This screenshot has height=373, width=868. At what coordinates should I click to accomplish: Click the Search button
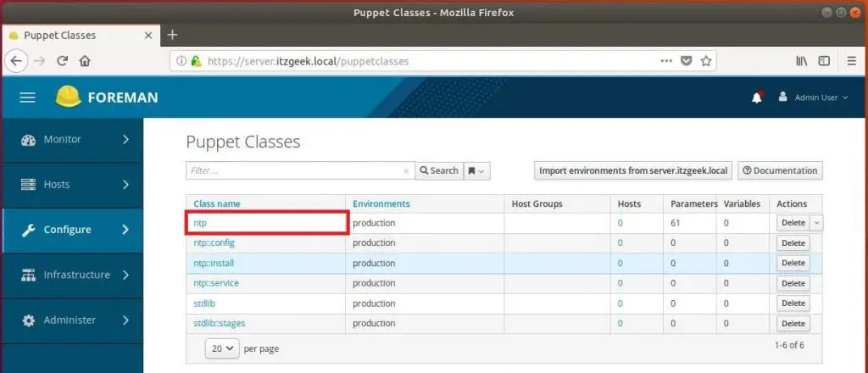439,171
